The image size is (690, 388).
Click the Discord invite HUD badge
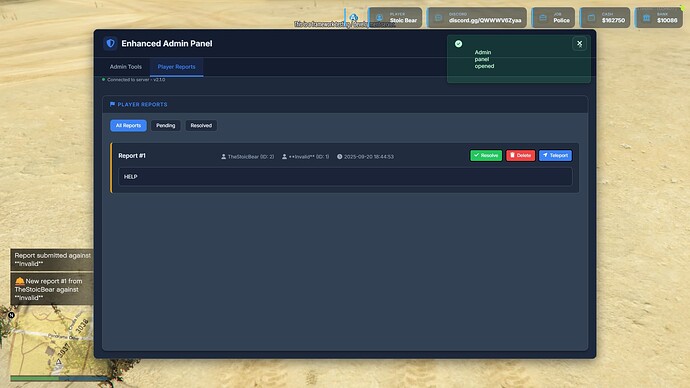pos(477,18)
